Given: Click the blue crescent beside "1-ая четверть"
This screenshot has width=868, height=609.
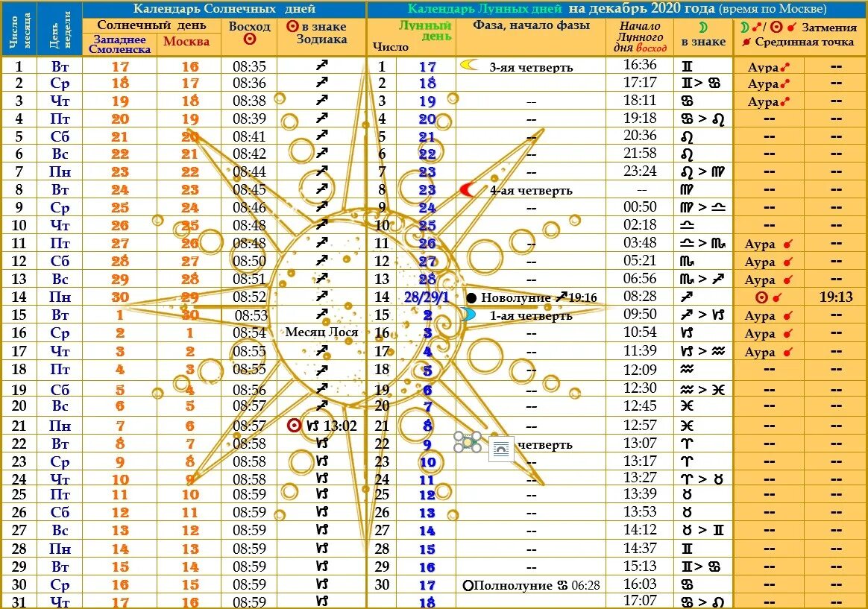Looking at the screenshot, I should pyautogui.click(x=468, y=315).
